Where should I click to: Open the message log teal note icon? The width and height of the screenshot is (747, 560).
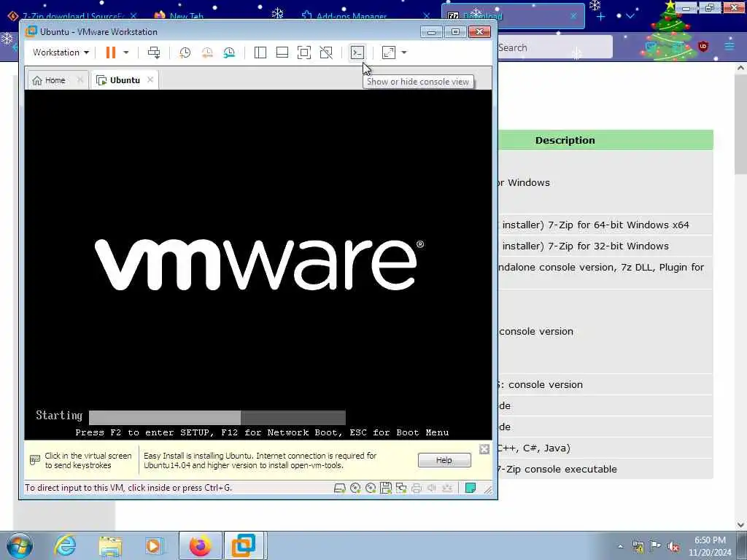471,488
